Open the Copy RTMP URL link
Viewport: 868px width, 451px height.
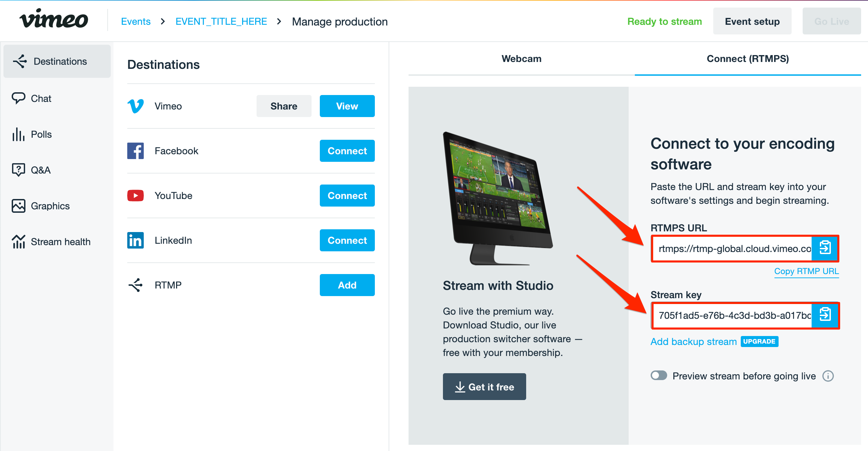(806, 271)
